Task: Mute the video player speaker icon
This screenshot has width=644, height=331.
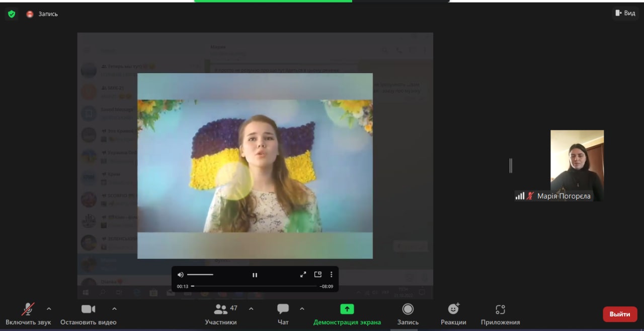Action: coord(181,275)
